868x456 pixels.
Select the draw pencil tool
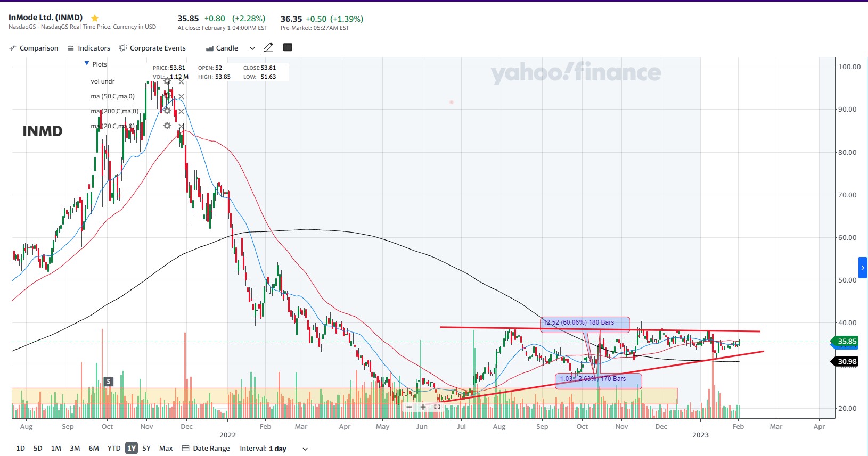[x=268, y=47]
